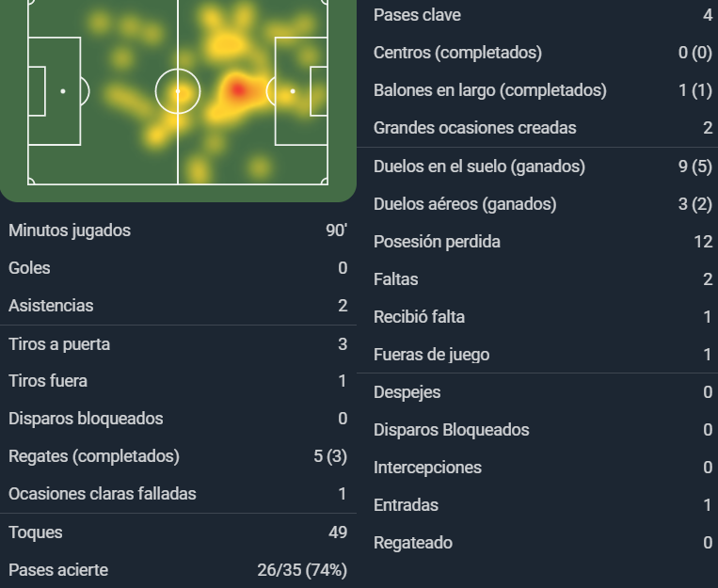Select Ocasiones claras falladas row
The image size is (718, 588).
pos(178,494)
